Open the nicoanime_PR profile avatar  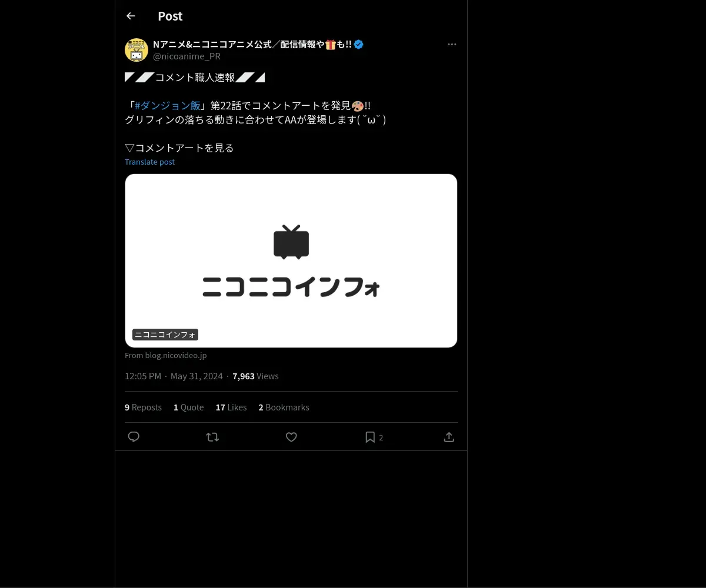(x=136, y=50)
